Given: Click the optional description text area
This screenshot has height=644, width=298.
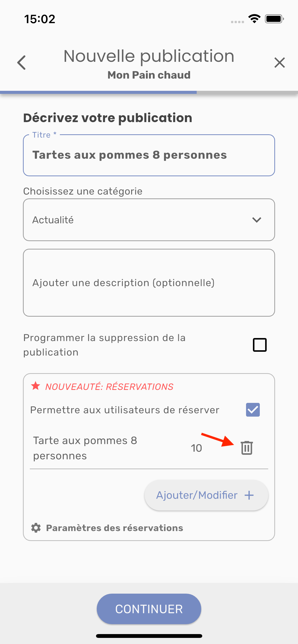Looking at the screenshot, I should coord(149,283).
